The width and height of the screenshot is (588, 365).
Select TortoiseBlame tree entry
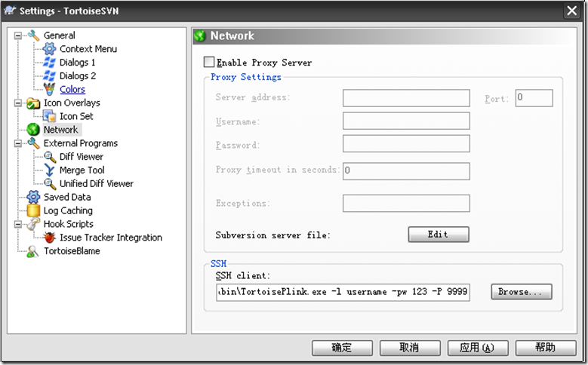coord(72,251)
